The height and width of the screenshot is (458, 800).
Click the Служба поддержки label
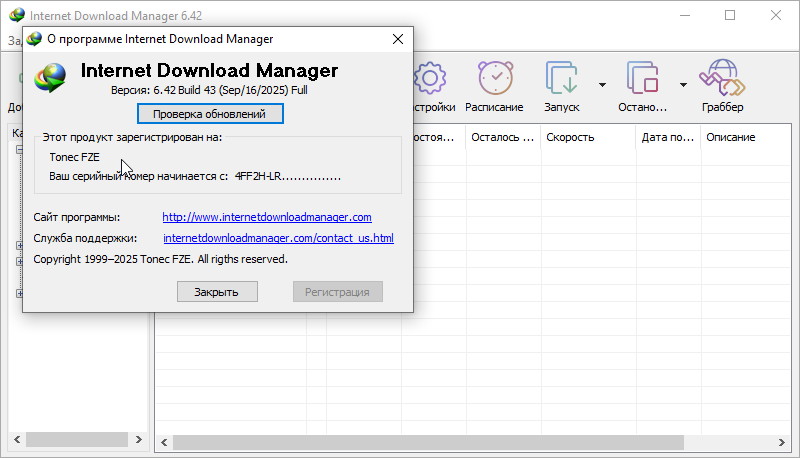click(85, 238)
